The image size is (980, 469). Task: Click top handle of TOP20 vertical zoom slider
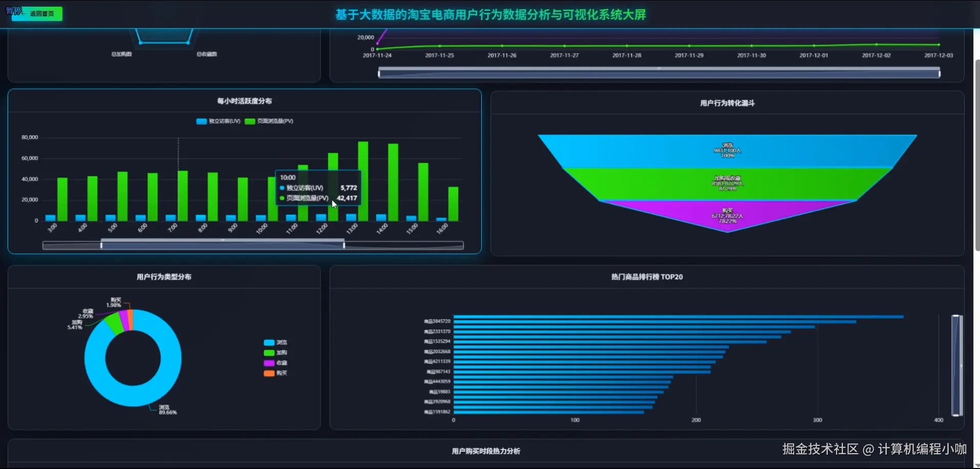tap(955, 316)
